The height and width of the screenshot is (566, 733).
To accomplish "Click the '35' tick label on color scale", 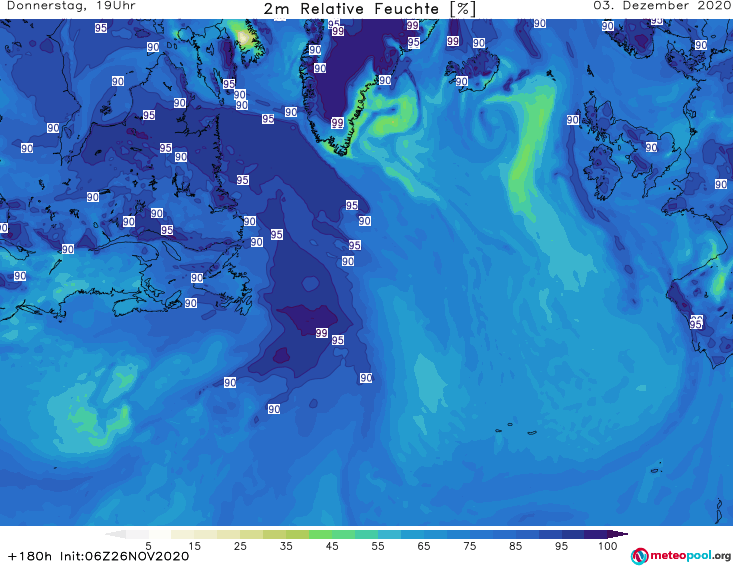I will tap(286, 546).
